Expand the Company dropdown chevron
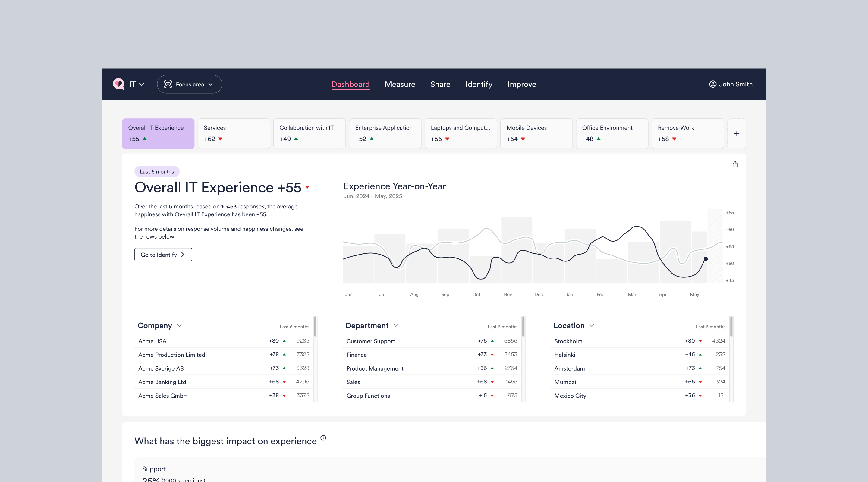This screenshot has height=482, width=868. coord(179,325)
